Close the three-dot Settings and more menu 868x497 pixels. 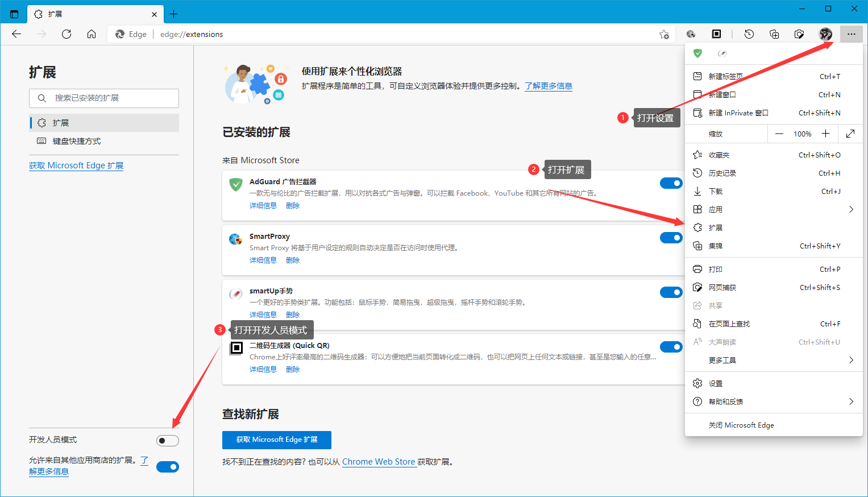click(851, 34)
